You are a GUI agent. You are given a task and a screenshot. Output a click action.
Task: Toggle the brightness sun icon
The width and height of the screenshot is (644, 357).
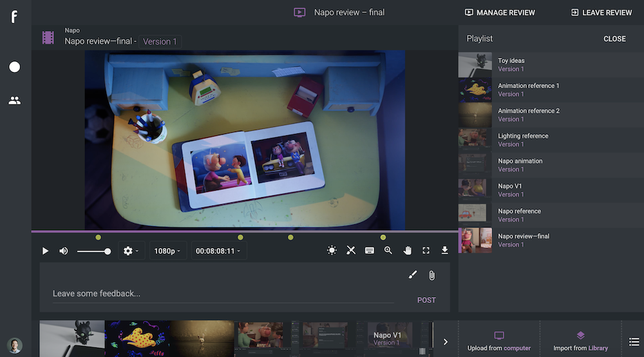332,250
